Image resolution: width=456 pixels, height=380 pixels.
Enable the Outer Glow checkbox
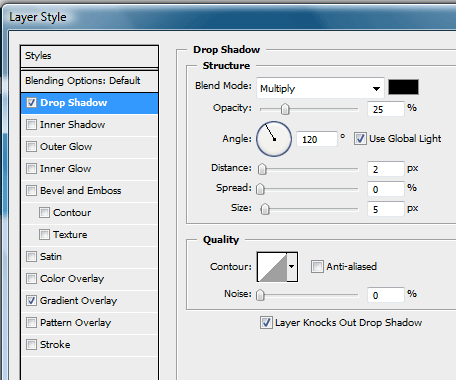[31, 147]
